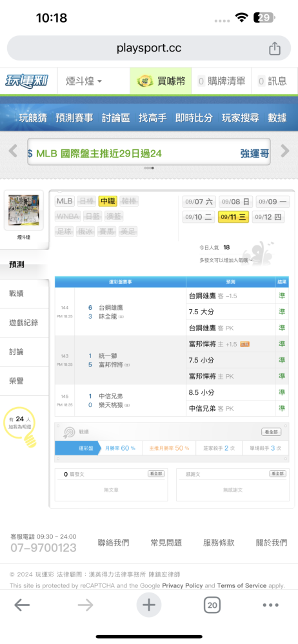The width and height of the screenshot is (298, 644).
Task: Open 數據 in navigation bar
Action: (277, 118)
